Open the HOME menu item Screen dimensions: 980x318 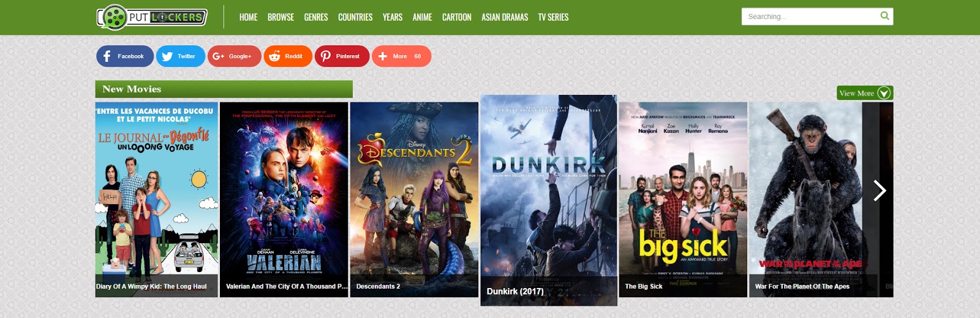248,17
